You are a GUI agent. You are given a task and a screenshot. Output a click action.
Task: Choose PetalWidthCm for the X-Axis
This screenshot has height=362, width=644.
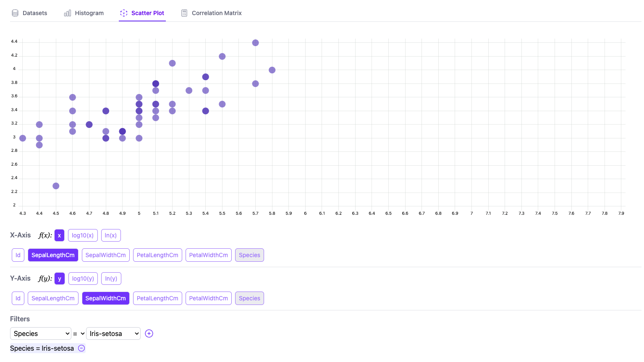(209, 255)
